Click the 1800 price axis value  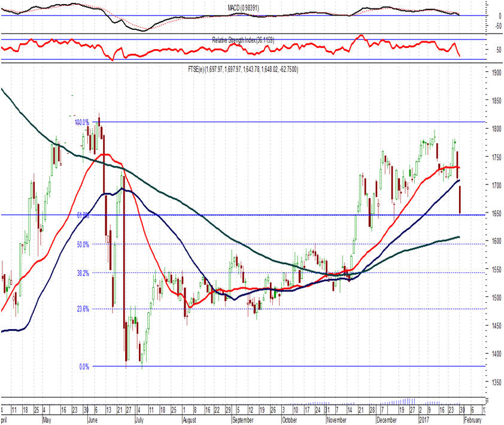point(496,129)
